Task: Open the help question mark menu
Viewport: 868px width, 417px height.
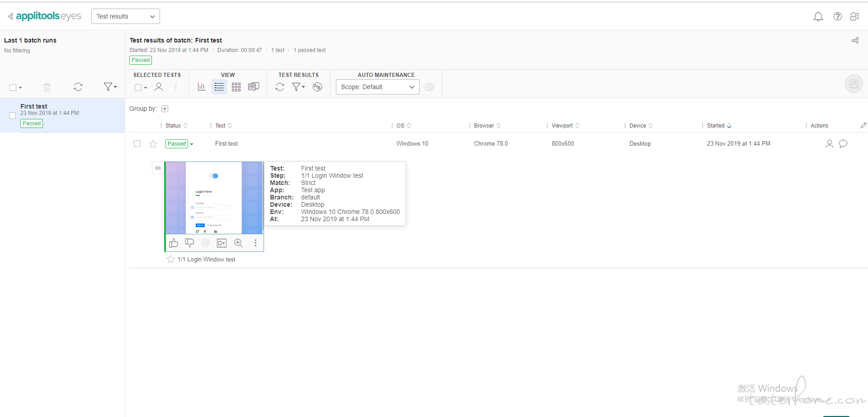Action: pyautogui.click(x=837, y=16)
